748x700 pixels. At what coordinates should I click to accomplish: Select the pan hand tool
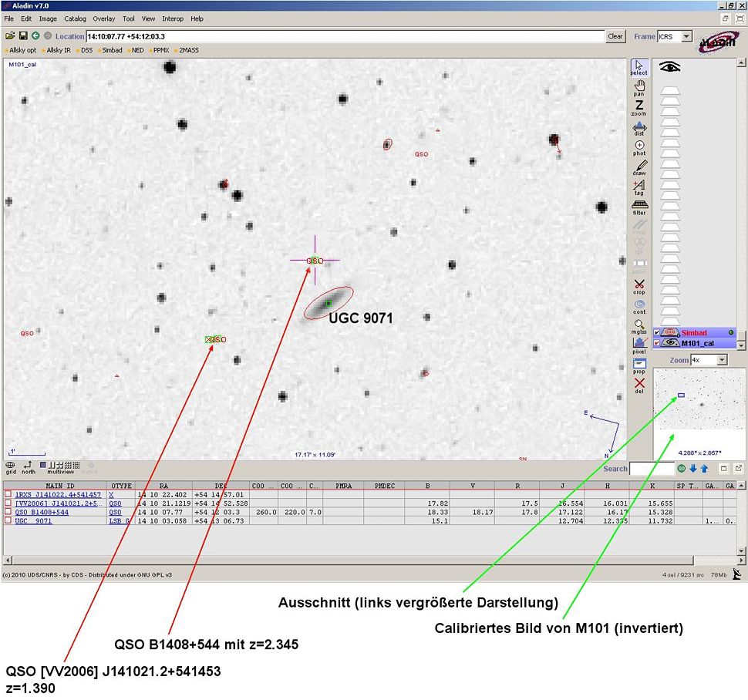tap(639, 87)
